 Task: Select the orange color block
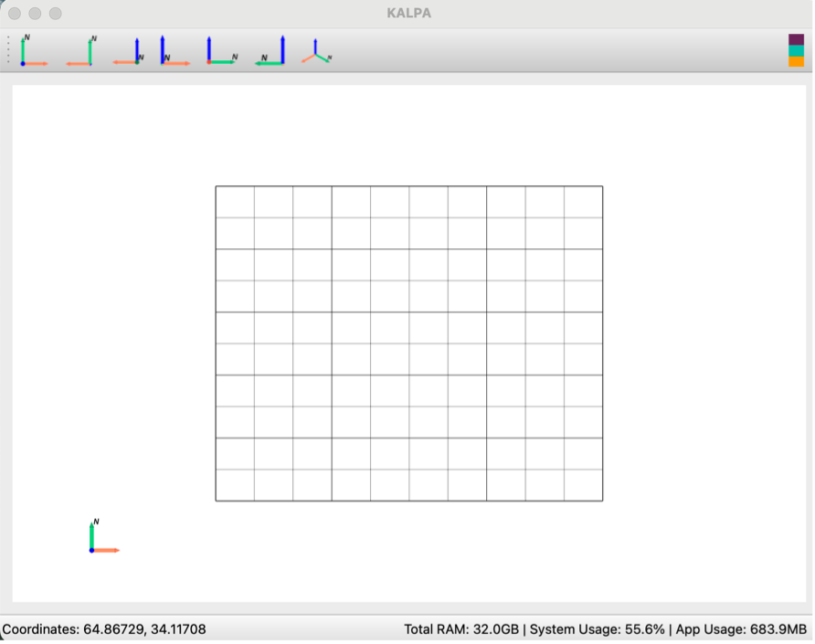click(796, 61)
